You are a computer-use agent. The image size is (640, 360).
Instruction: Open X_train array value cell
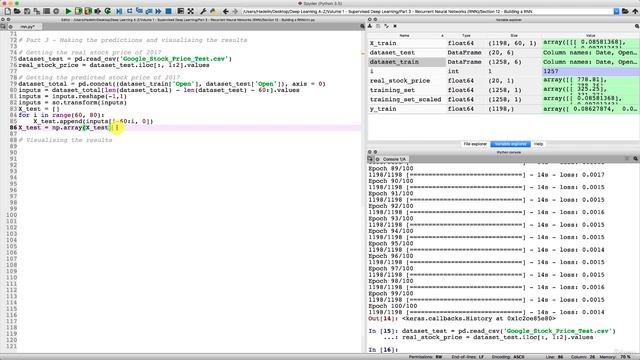(x=590, y=43)
